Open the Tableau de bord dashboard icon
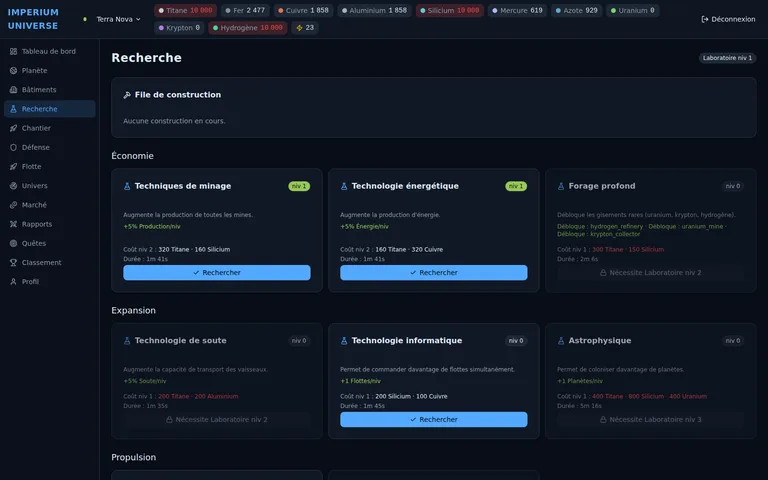768x480 pixels. tap(13, 51)
